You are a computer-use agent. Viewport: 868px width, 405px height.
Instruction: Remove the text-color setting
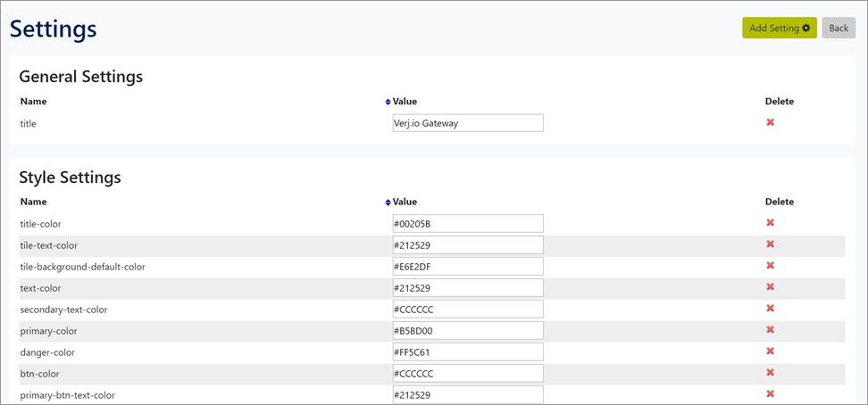click(x=770, y=287)
